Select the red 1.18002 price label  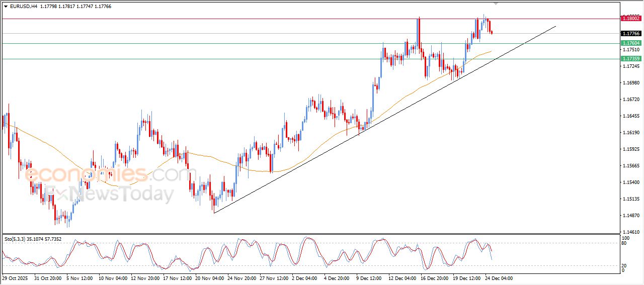[631, 18]
